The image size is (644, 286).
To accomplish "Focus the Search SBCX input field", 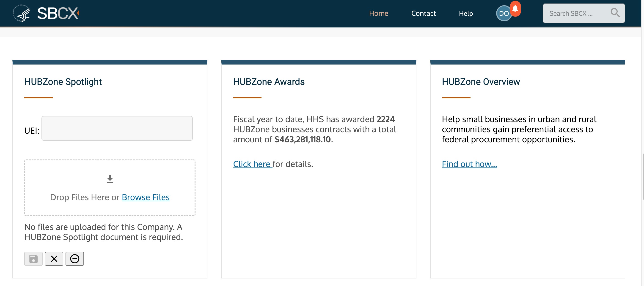I will (x=583, y=13).
